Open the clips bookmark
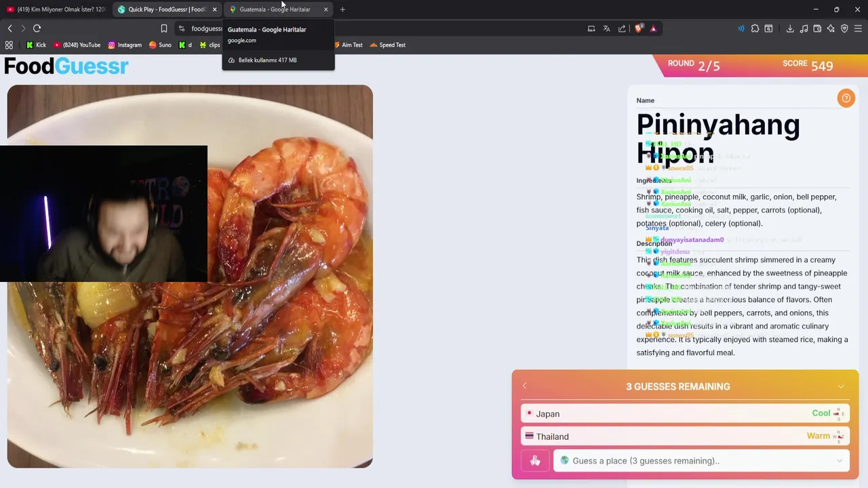 point(210,45)
